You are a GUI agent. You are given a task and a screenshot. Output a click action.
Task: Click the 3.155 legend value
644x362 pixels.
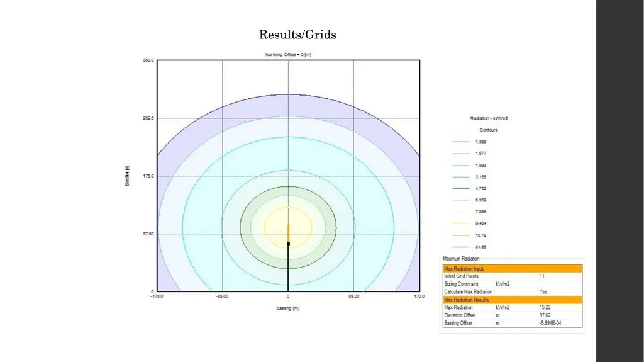coord(480,177)
